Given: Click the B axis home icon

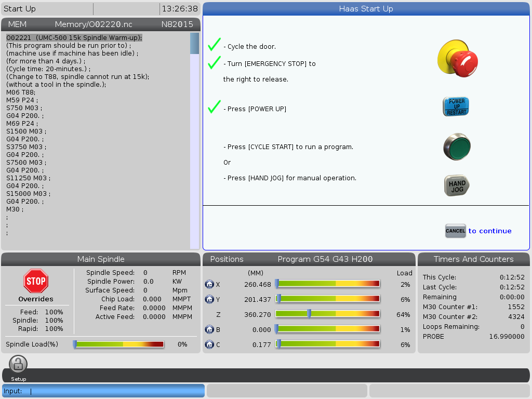Looking at the screenshot, I should pyautogui.click(x=209, y=329).
